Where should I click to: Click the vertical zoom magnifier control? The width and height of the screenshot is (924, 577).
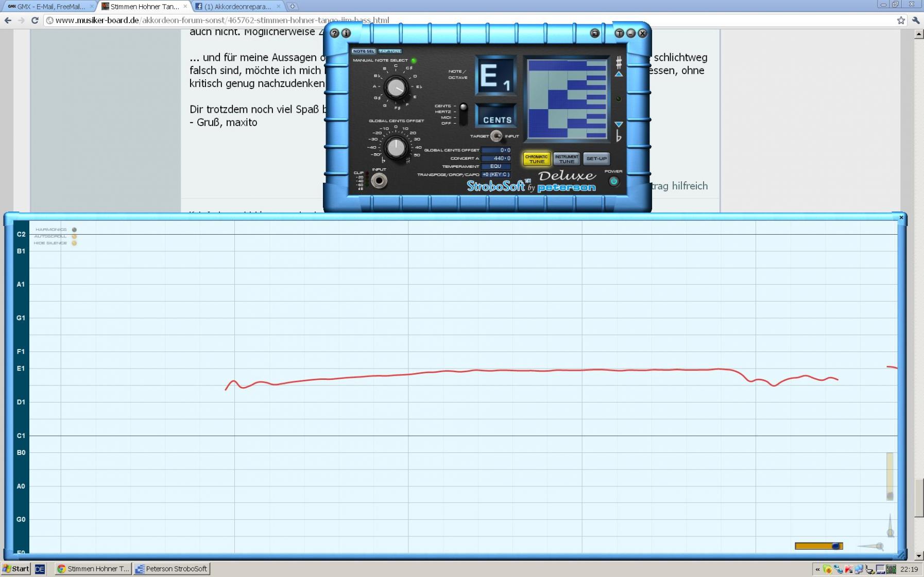pos(890,526)
